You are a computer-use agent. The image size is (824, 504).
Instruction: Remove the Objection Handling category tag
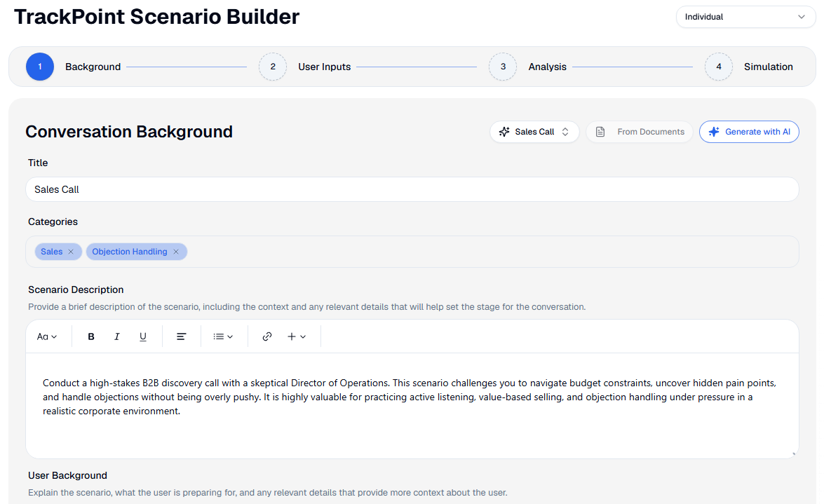tap(176, 251)
